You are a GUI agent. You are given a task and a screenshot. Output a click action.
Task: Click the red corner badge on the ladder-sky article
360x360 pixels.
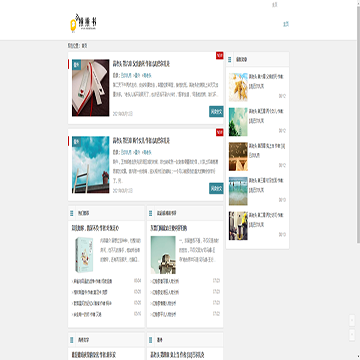click(x=219, y=132)
